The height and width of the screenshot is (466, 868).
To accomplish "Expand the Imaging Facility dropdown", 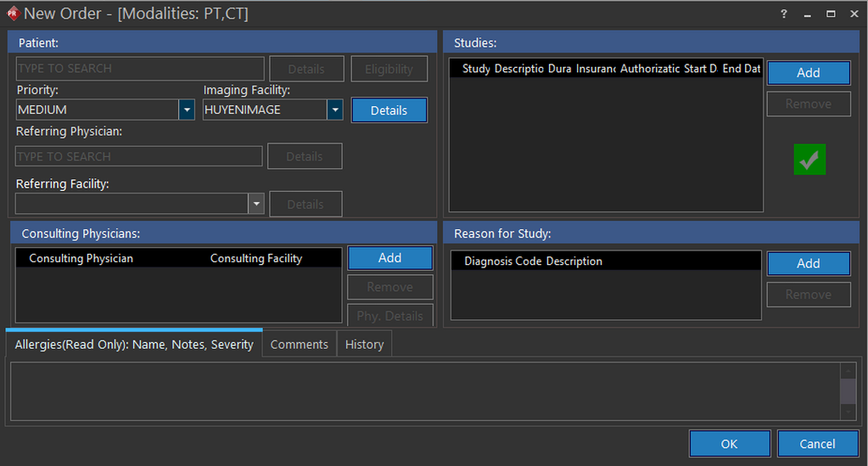I will pos(335,109).
